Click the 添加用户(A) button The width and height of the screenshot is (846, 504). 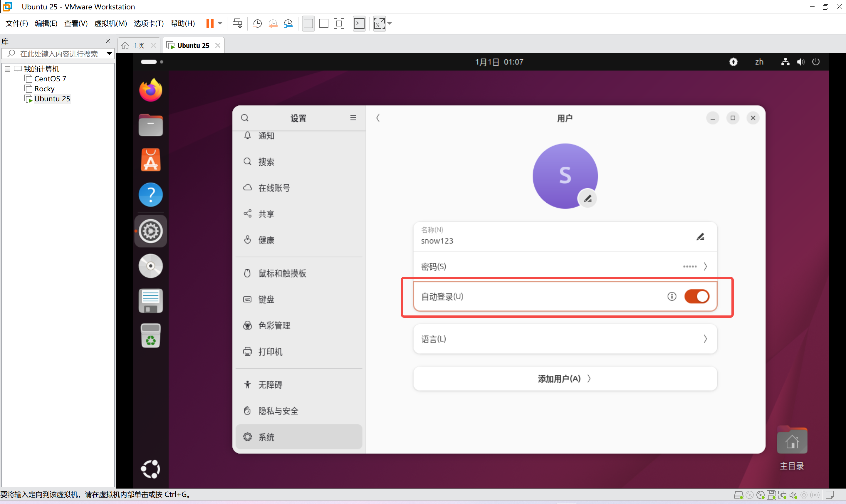click(x=565, y=379)
